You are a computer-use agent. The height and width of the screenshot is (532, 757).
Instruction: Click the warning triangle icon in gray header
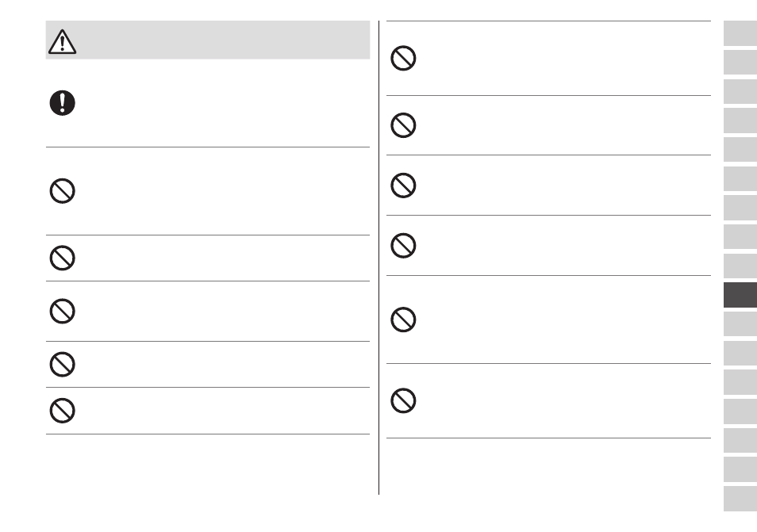click(62, 41)
